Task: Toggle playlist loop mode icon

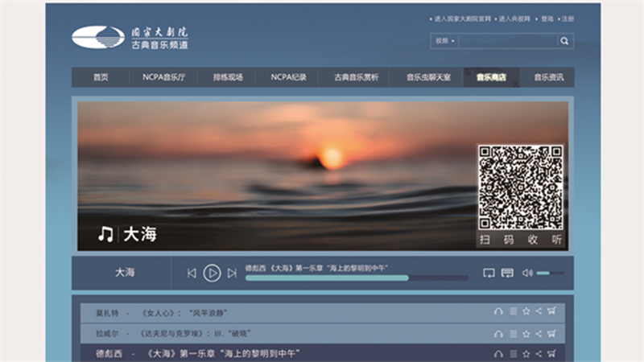Action: 507,273
